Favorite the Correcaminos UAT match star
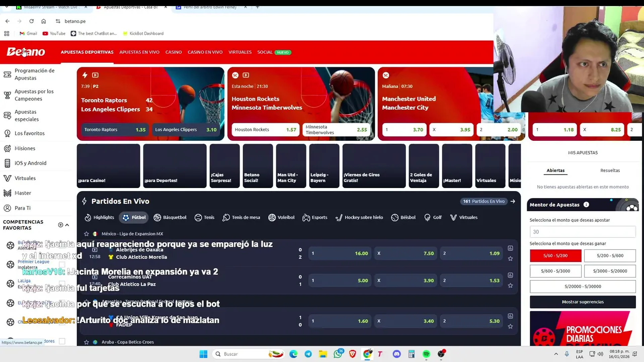The height and width of the screenshot is (362, 644). tap(510, 286)
